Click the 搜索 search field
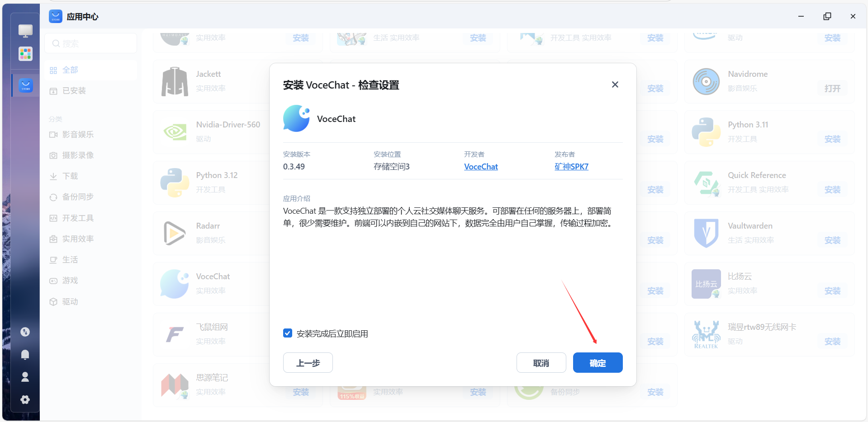This screenshot has width=868, height=422. coord(91,43)
